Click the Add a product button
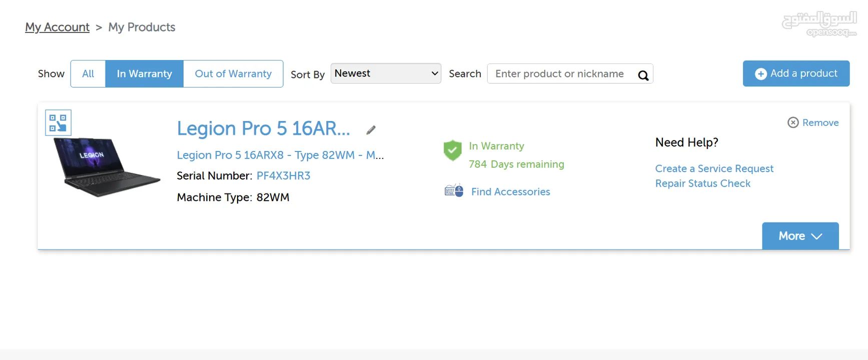The image size is (868, 360). [796, 73]
